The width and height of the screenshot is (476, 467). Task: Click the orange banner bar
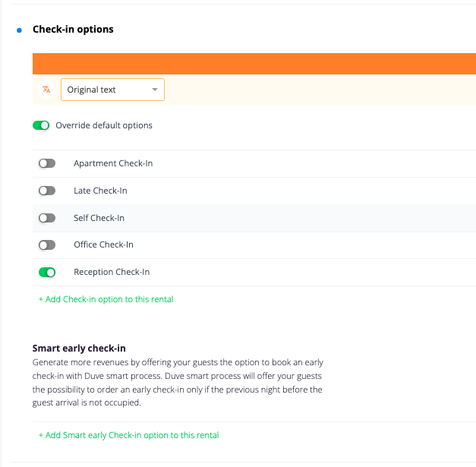pos(254,64)
